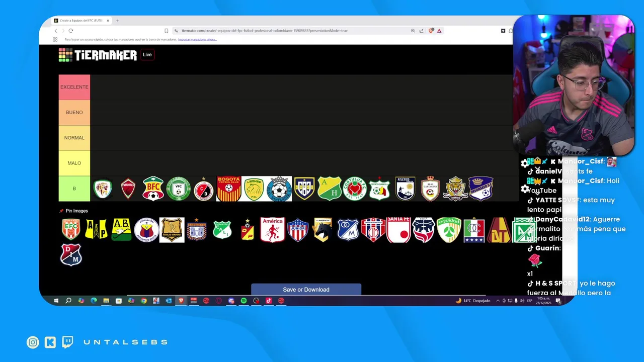This screenshot has width=644, height=362.
Task: Open Windows taskbar search
Action: 68,301
